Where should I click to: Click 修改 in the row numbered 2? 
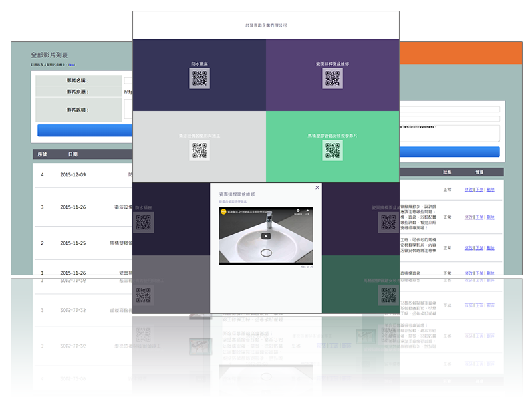tap(469, 248)
